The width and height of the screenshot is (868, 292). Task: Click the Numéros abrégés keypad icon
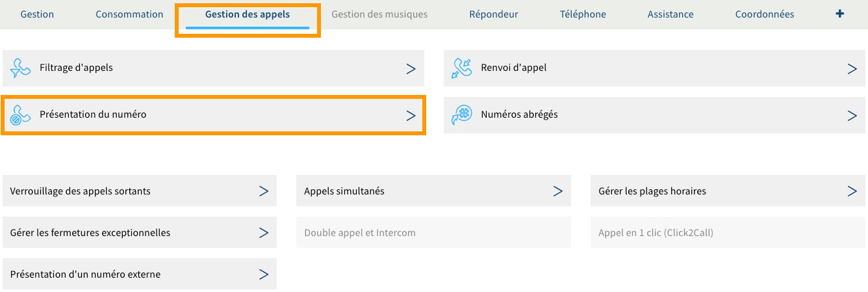462,115
